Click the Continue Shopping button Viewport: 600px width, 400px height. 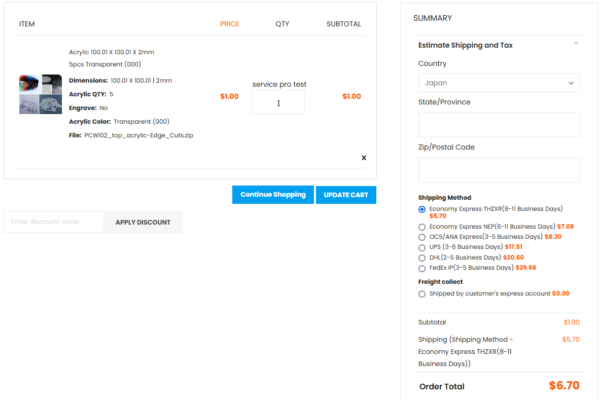pos(272,194)
